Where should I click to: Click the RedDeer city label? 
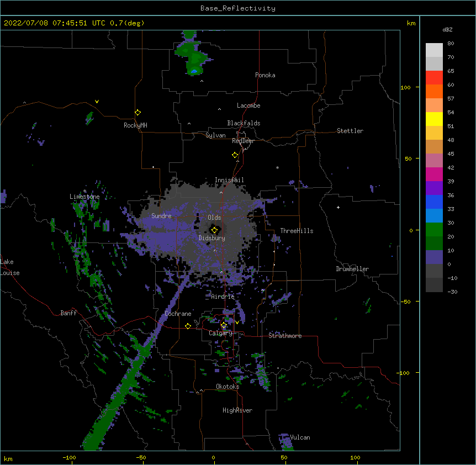pos(243,141)
